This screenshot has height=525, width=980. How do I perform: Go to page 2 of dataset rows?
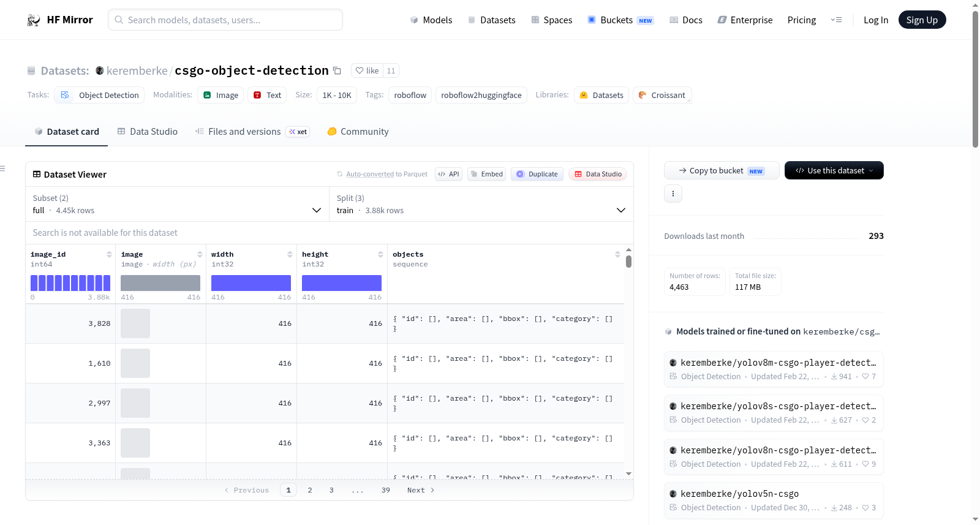tap(310, 490)
